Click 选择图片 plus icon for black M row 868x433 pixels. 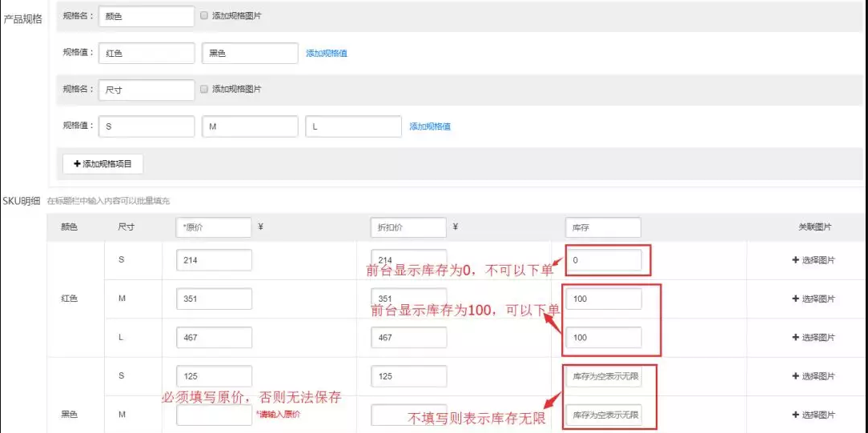(795, 415)
